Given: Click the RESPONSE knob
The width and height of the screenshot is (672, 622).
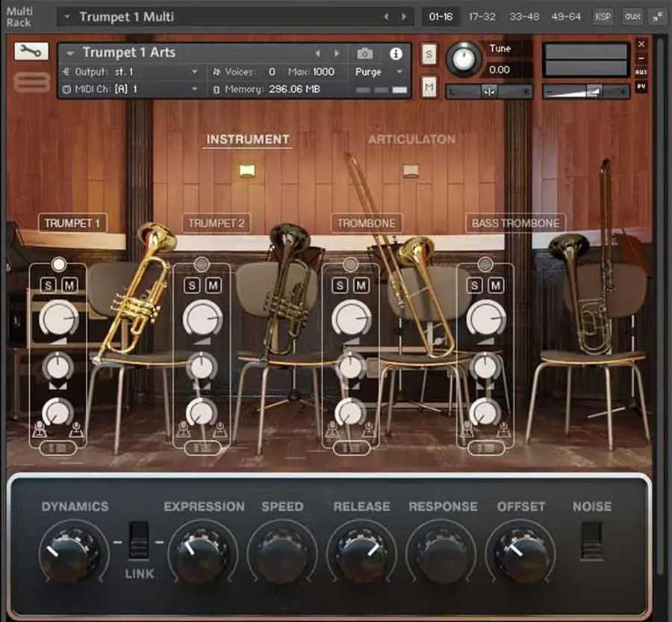Looking at the screenshot, I should tap(441, 555).
